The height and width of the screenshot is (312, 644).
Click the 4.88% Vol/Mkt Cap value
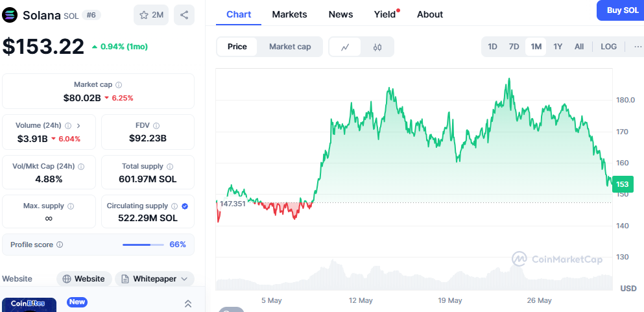pos(49,179)
